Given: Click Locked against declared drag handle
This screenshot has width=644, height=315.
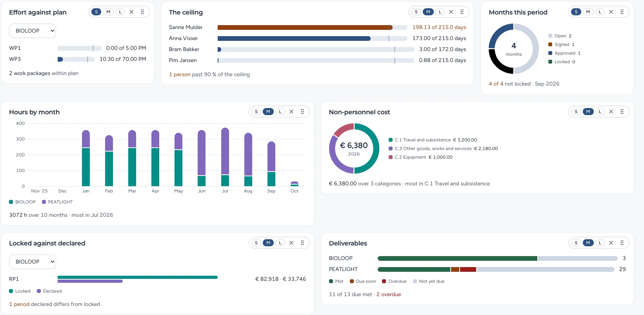Looking at the screenshot, I should click(x=302, y=243).
